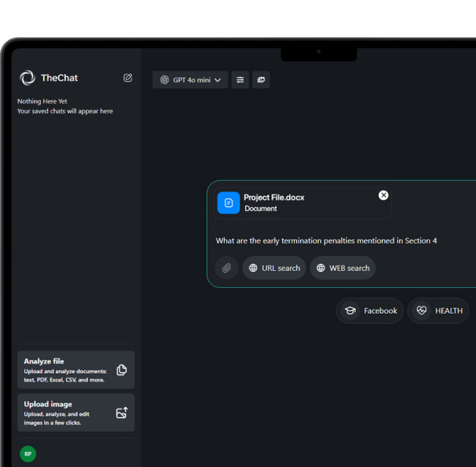Open the Upload image card
The height and width of the screenshot is (467, 476).
tap(76, 413)
